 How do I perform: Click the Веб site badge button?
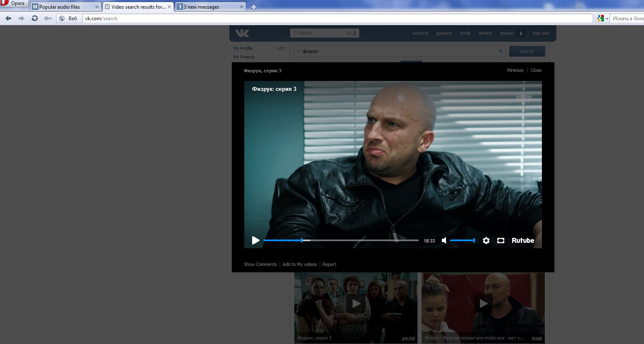69,19
